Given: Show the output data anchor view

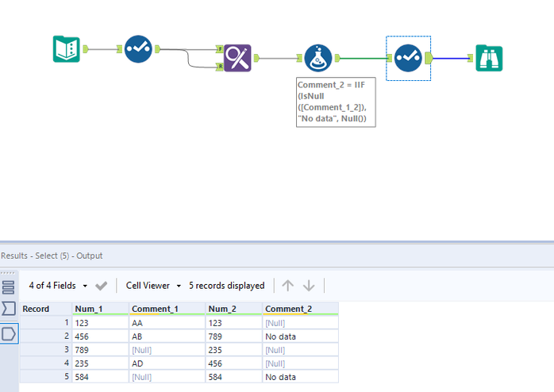Looking at the screenshot, I should (9, 333).
